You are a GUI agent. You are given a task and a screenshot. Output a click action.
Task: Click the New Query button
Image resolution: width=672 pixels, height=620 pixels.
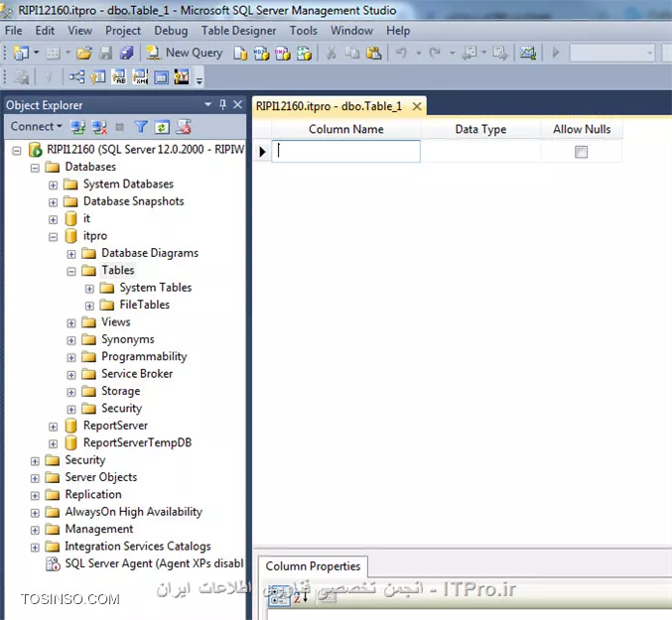[x=185, y=53]
